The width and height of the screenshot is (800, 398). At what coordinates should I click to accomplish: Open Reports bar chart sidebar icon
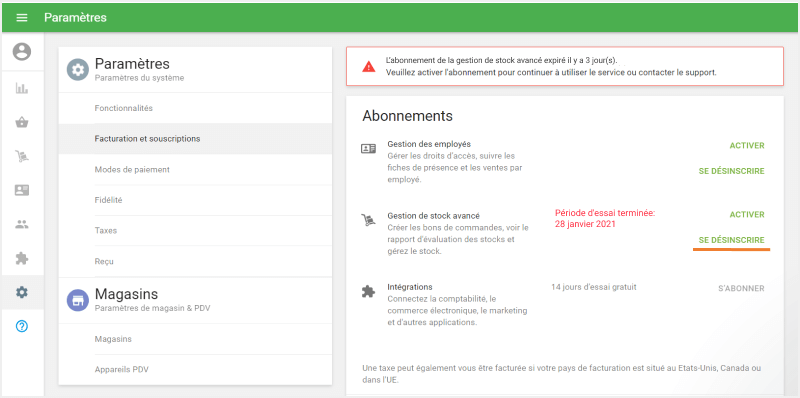tap(22, 88)
